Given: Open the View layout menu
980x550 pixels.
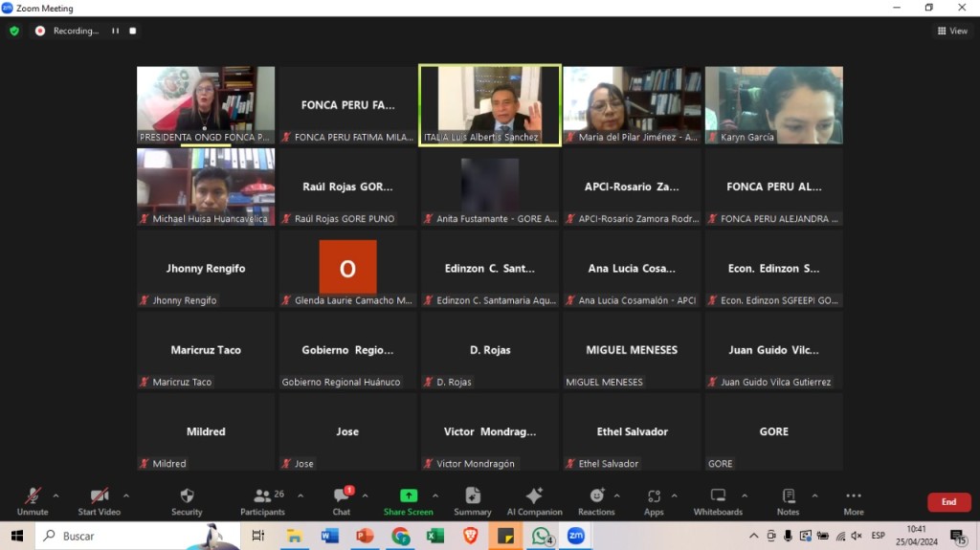Looking at the screenshot, I should pyautogui.click(x=952, y=31).
